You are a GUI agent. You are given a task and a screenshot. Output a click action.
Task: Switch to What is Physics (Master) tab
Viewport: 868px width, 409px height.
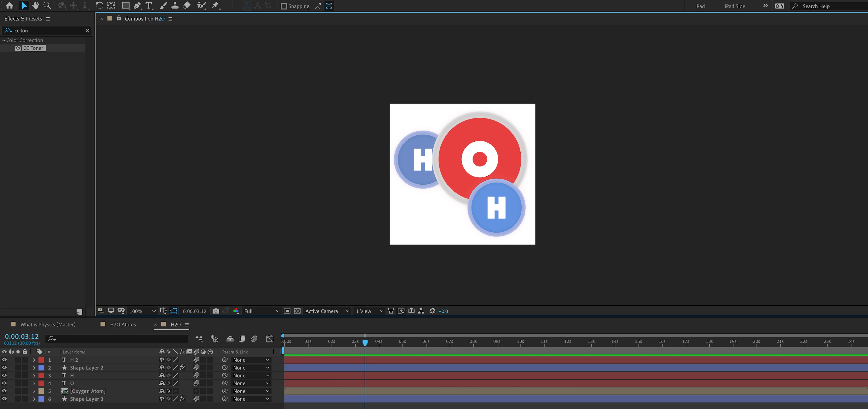pyautogui.click(x=48, y=324)
